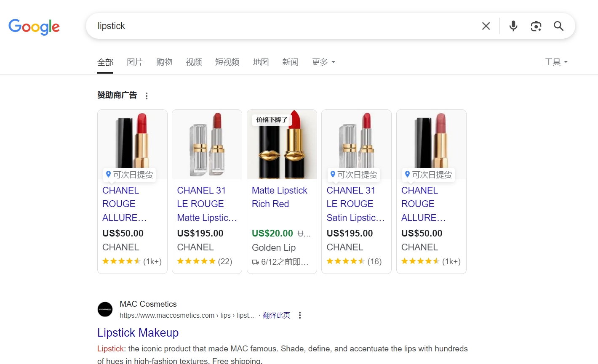Open MAC Cosmetics result three-dot menu
The width and height of the screenshot is (598, 364).
[300, 315]
